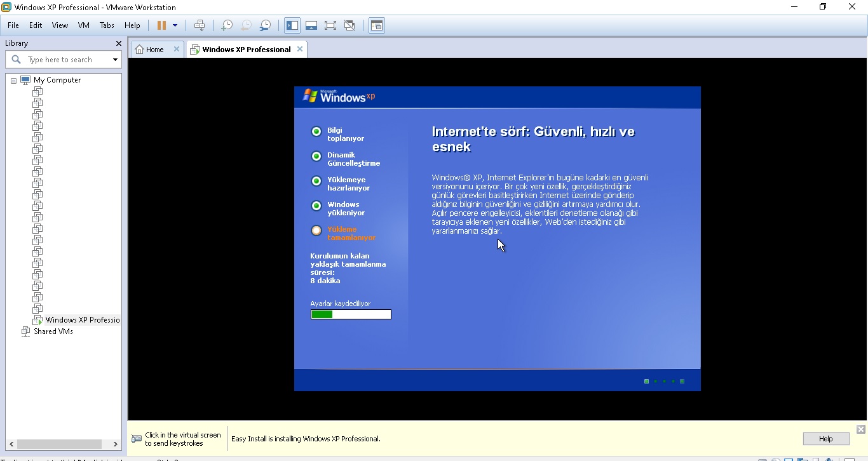Click the "Dinamik Güncelleştirme" step indicator

316,156
